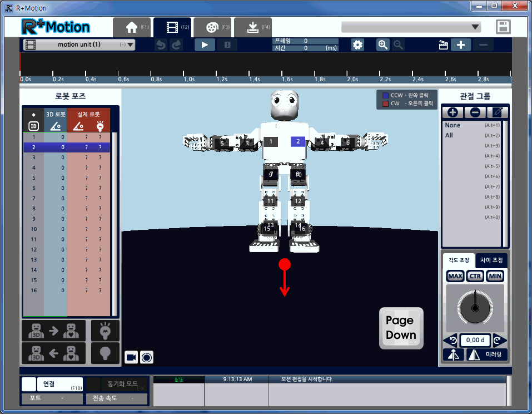Add a new joint group
Image resolution: width=532 pixels, height=414 pixels.
coord(453,112)
